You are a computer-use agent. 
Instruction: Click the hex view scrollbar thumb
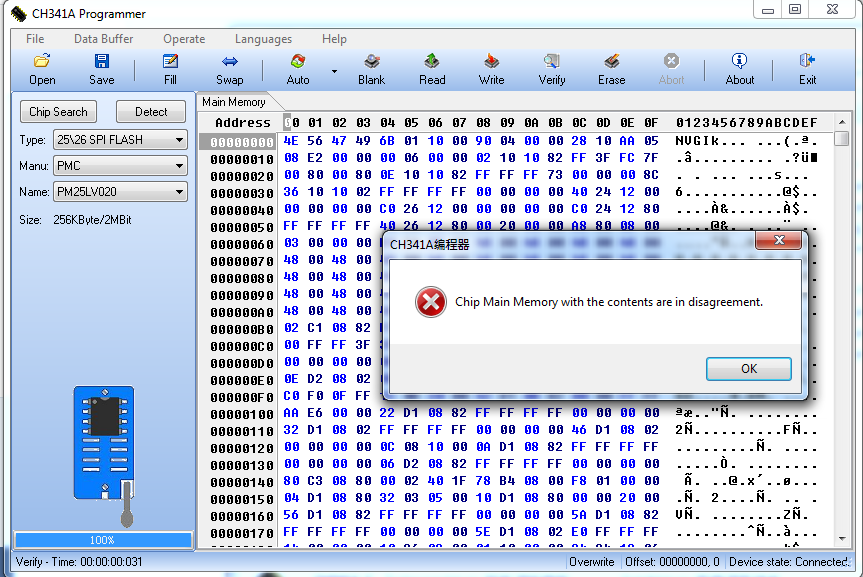[842, 138]
